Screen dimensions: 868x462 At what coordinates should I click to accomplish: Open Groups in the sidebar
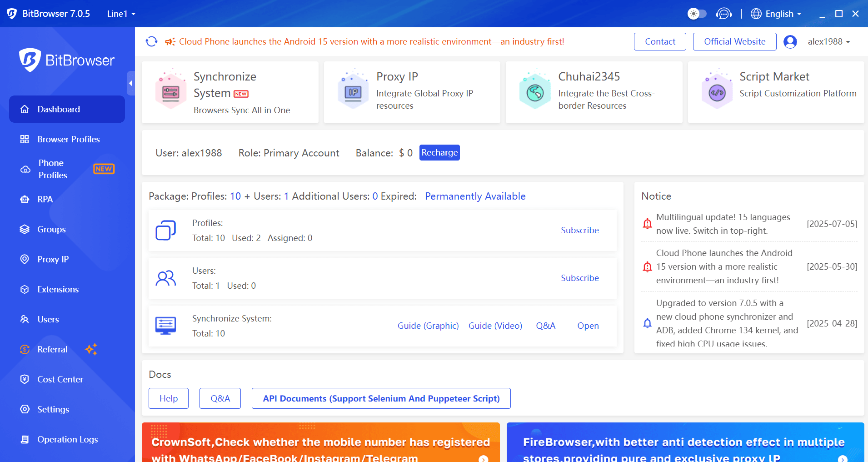coord(67,229)
